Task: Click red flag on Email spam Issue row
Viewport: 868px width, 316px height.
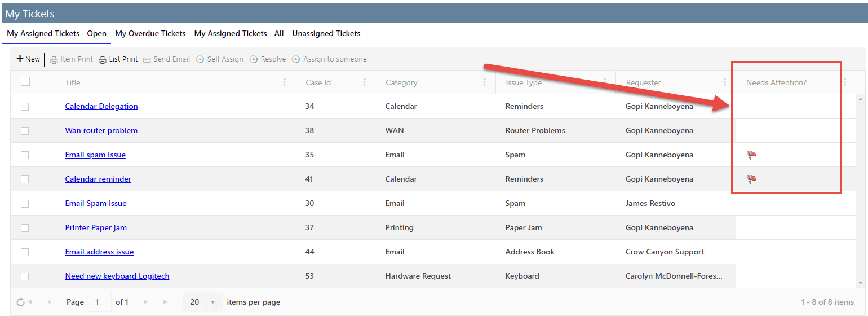Action: (x=751, y=155)
